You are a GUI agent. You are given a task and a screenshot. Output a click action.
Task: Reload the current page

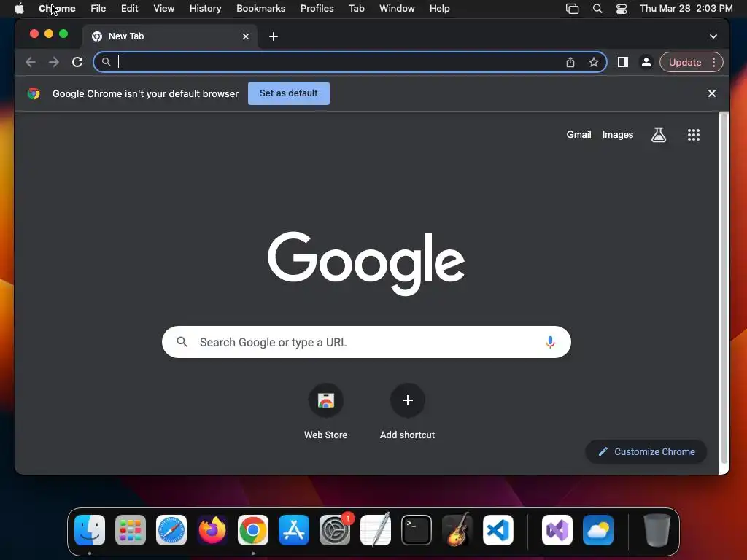77,62
